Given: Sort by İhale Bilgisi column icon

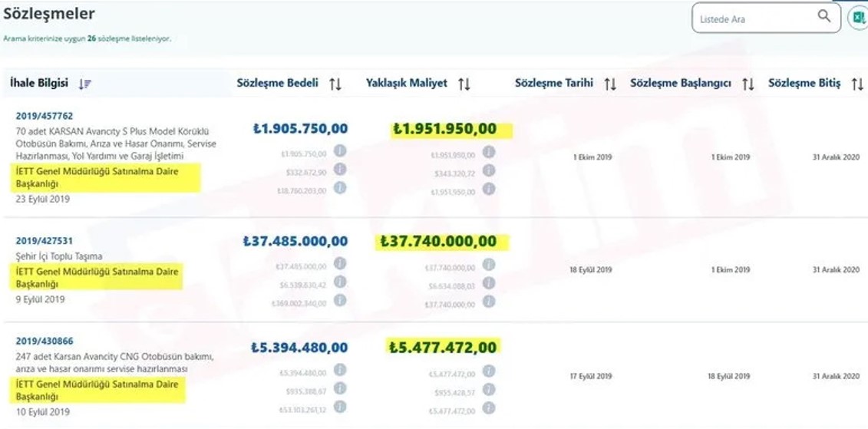Looking at the screenshot, I should click(85, 84).
